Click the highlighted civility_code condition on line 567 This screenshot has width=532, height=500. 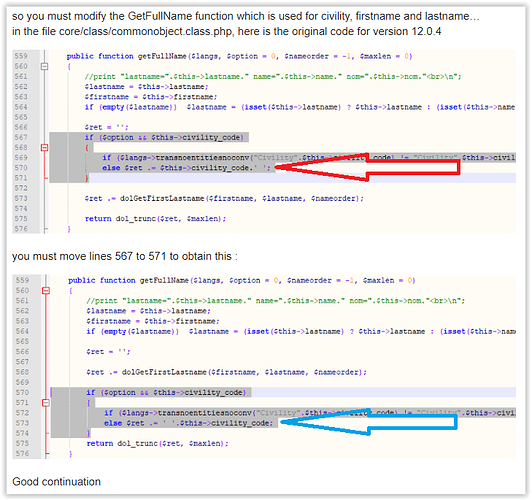coord(164,137)
